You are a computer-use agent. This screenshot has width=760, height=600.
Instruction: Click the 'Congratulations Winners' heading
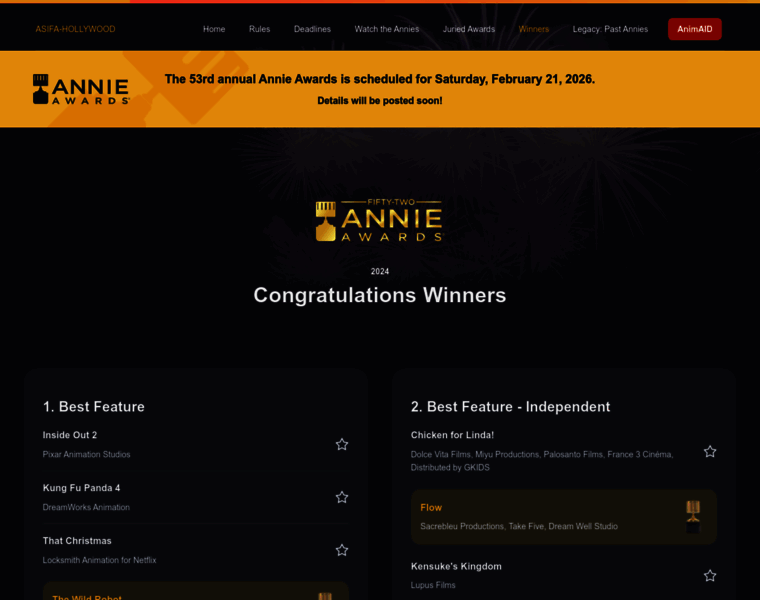pos(380,295)
